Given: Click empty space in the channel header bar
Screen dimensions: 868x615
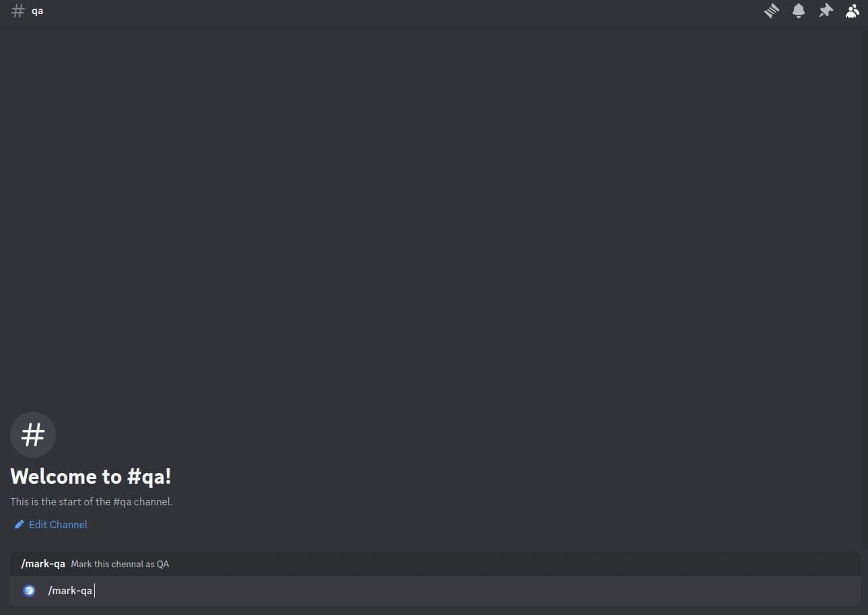Looking at the screenshot, I should [x=404, y=11].
